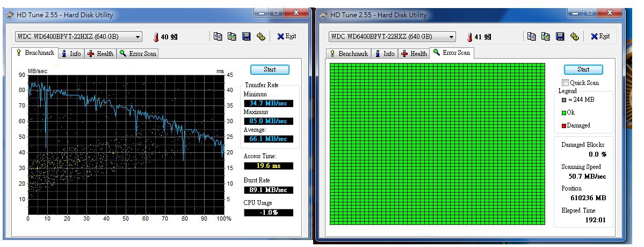Viewport: 644px width, 247px height.
Task: Click Burst Rate value 89.1 MB/sec
Action: tap(269, 190)
